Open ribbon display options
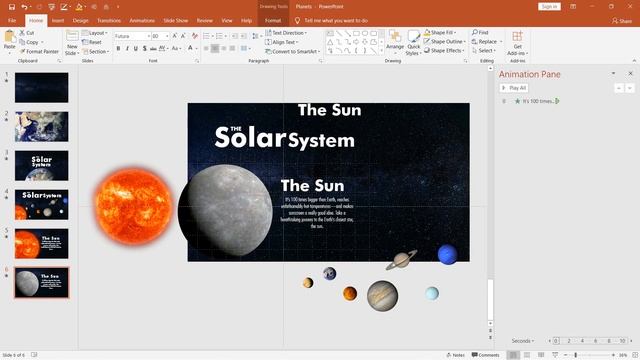The image size is (640, 360). (x=573, y=7)
